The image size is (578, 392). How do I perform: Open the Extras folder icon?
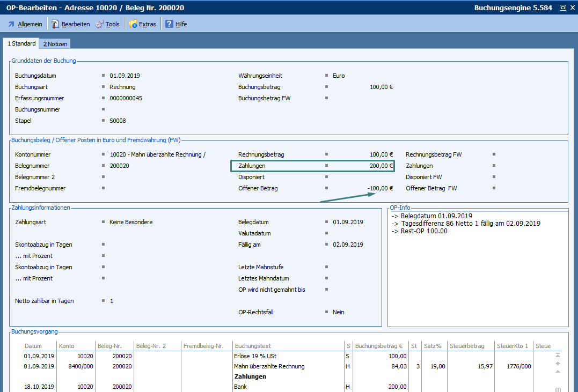click(133, 24)
